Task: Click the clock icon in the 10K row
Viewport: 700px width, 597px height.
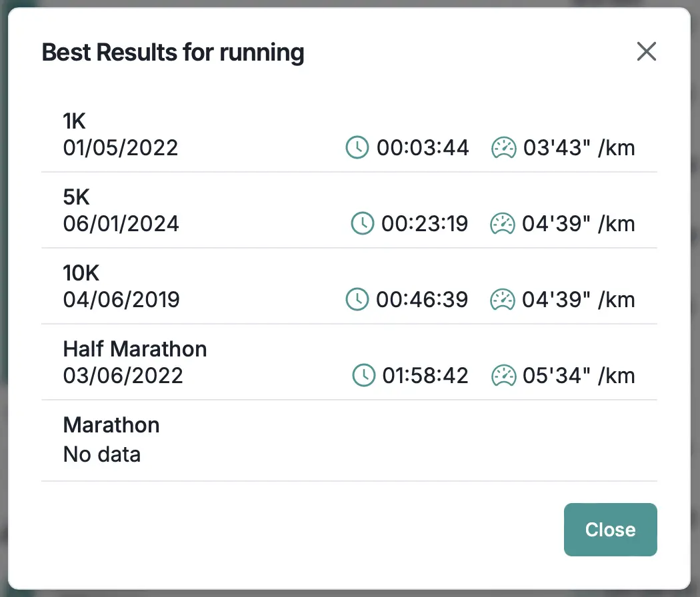Action: click(x=357, y=300)
